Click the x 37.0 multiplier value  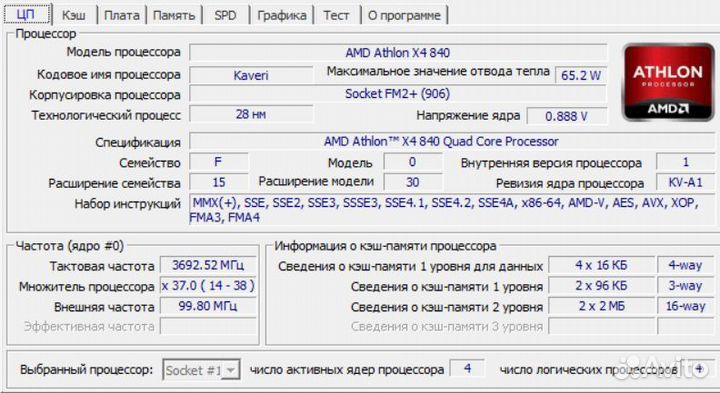pos(208,286)
